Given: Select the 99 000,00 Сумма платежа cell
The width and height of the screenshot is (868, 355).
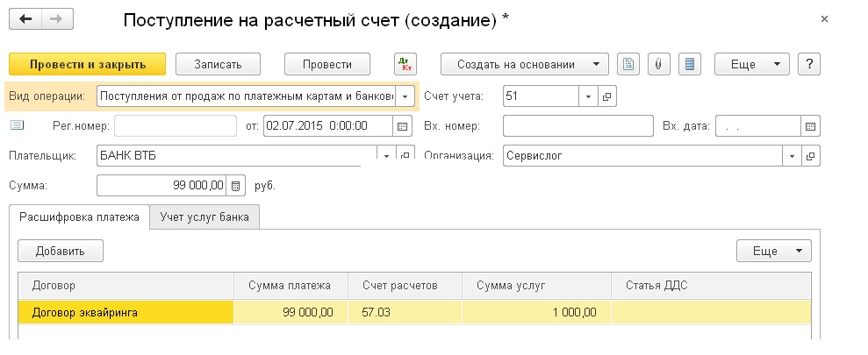Looking at the screenshot, I should tap(291, 312).
